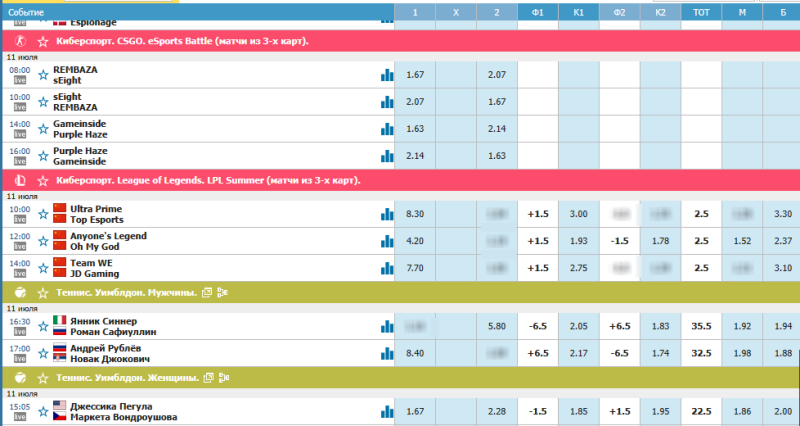The image size is (800, 426).
Task: Toggle favorite star on CSGO eSports Battle header
Action: click(43, 42)
